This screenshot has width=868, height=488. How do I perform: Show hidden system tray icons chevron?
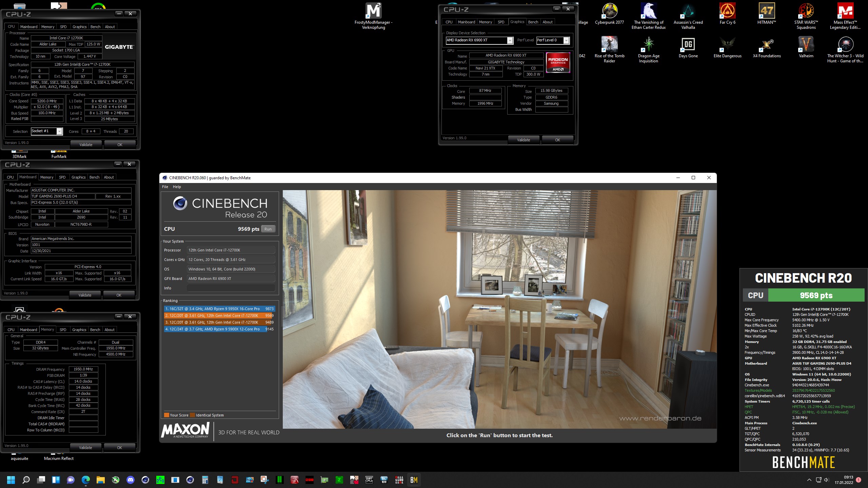809,480
